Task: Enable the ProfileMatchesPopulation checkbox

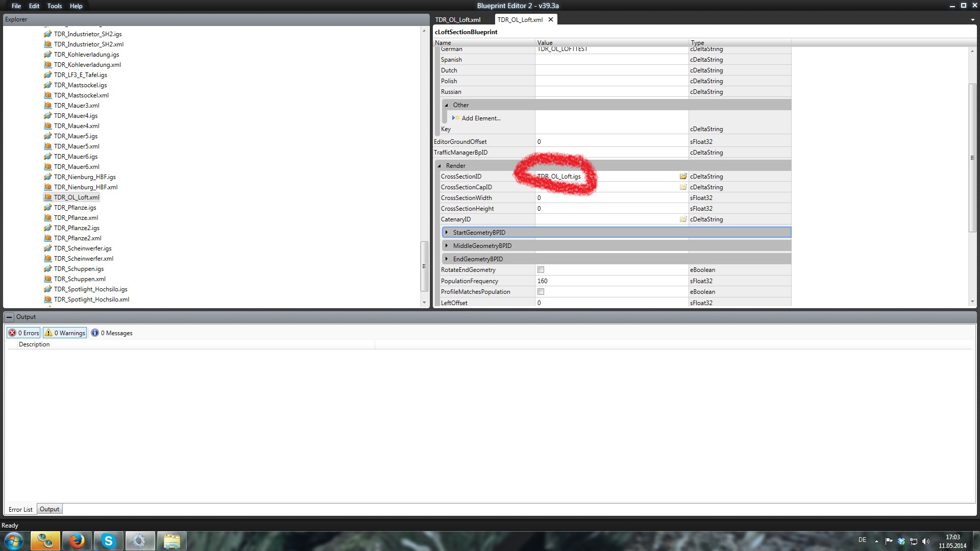Action: 541,292
